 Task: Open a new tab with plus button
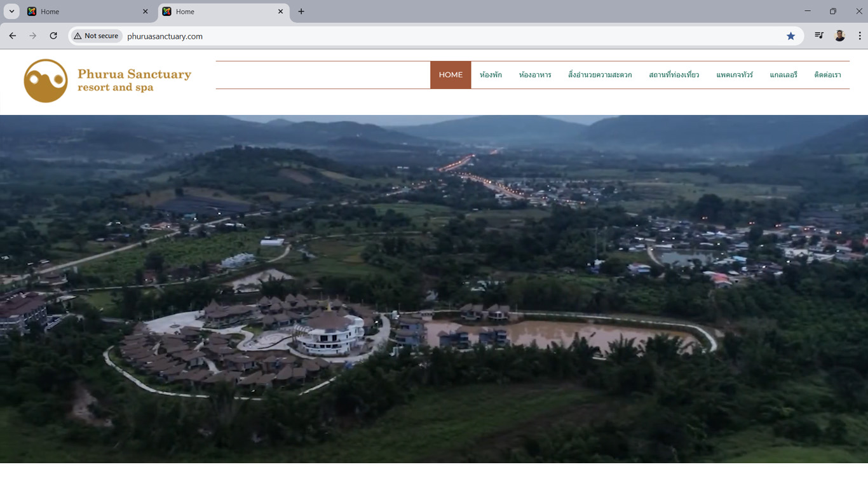coord(301,11)
